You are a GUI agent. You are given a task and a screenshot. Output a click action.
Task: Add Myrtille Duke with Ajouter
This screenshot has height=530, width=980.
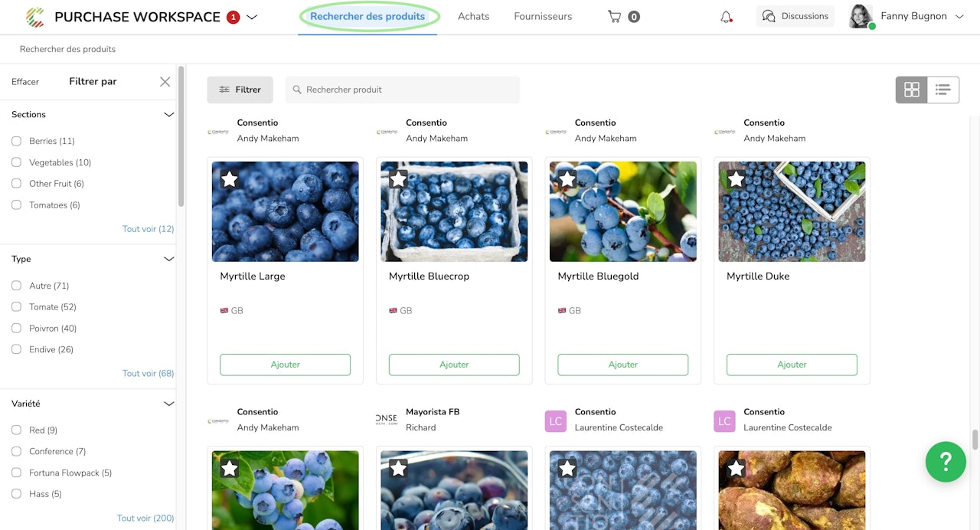pyautogui.click(x=792, y=365)
